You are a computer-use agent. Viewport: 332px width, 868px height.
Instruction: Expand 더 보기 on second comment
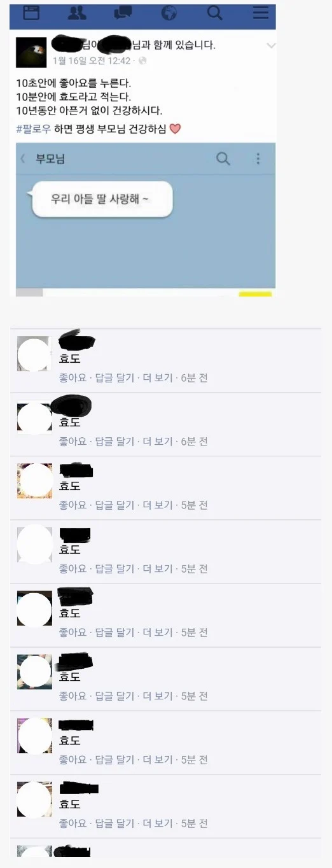pyautogui.click(x=157, y=441)
